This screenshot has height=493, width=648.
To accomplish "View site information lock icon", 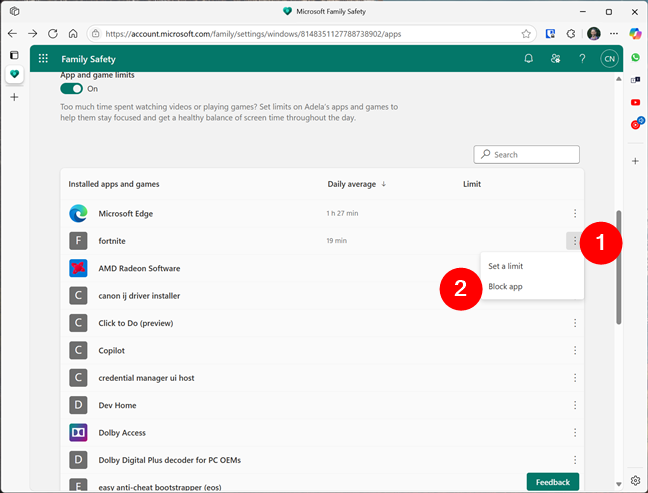I will (x=95, y=33).
